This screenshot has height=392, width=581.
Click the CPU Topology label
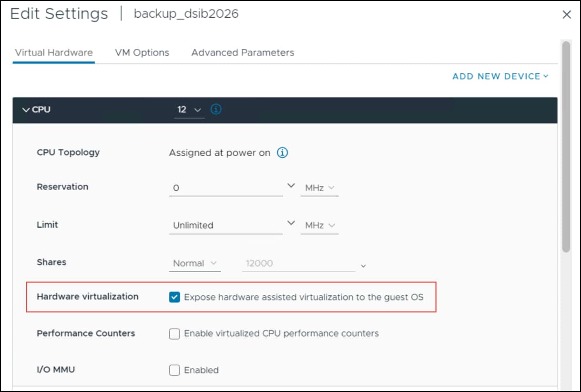68,153
